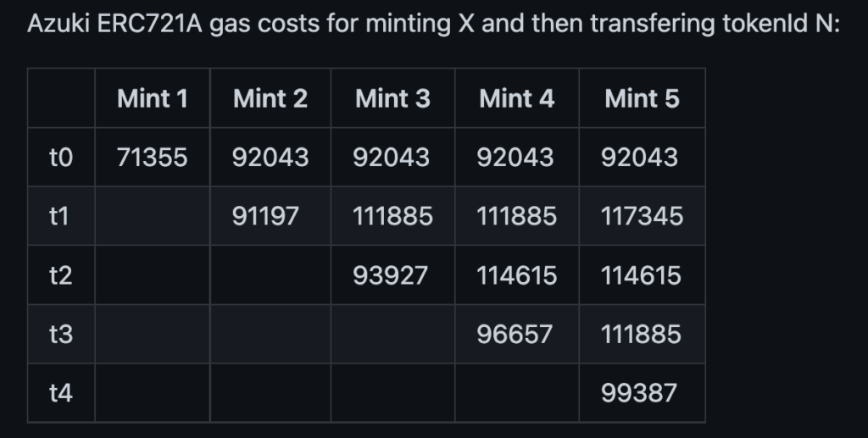Click the t2 row label
This screenshot has height=438, width=868.
(x=61, y=275)
